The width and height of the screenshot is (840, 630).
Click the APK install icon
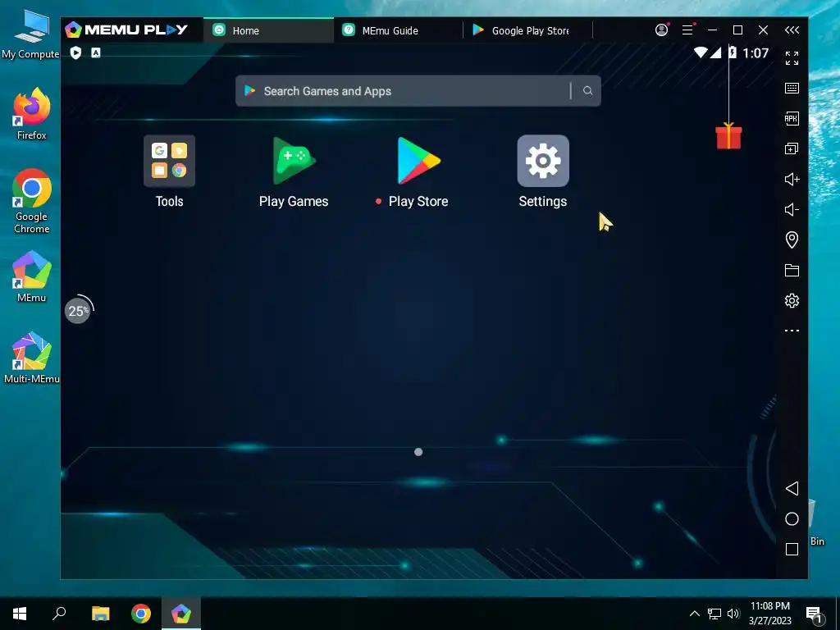pyautogui.click(x=792, y=118)
